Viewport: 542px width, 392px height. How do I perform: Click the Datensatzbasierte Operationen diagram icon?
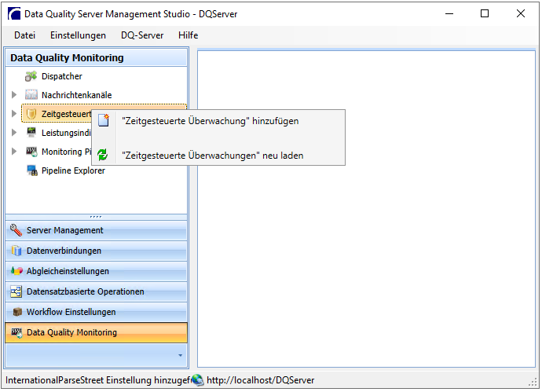(x=16, y=291)
